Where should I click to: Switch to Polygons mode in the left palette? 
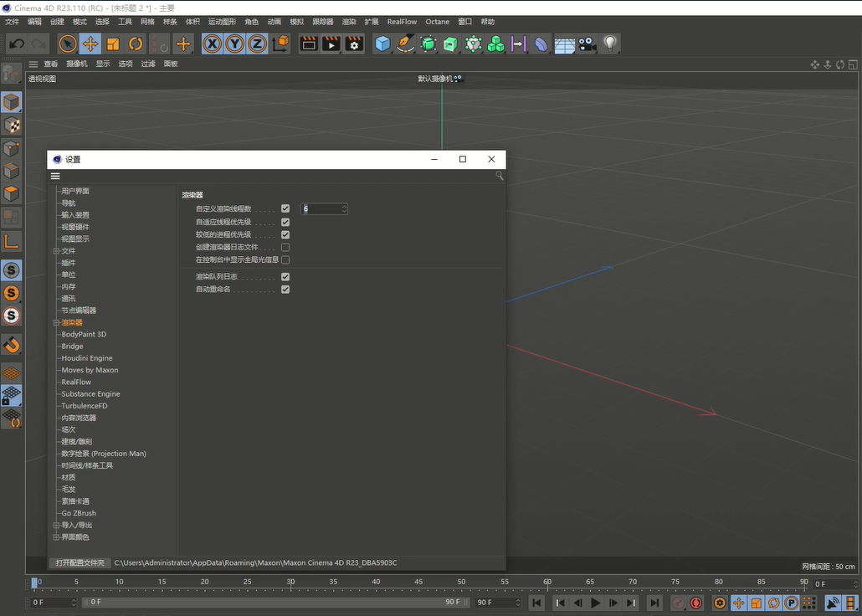click(x=12, y=193)
